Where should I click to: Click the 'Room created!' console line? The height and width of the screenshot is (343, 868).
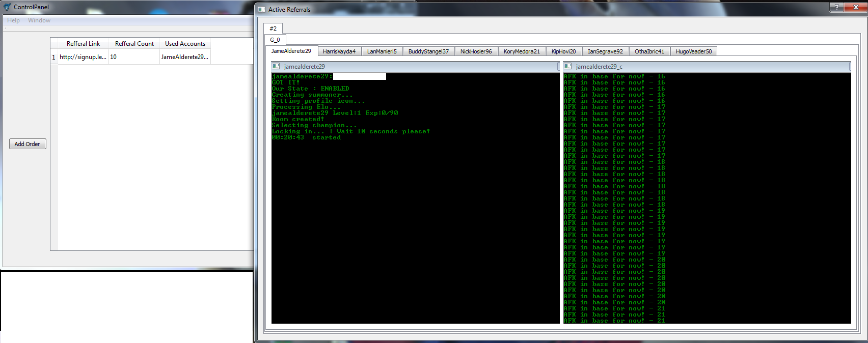click(298, 119)
